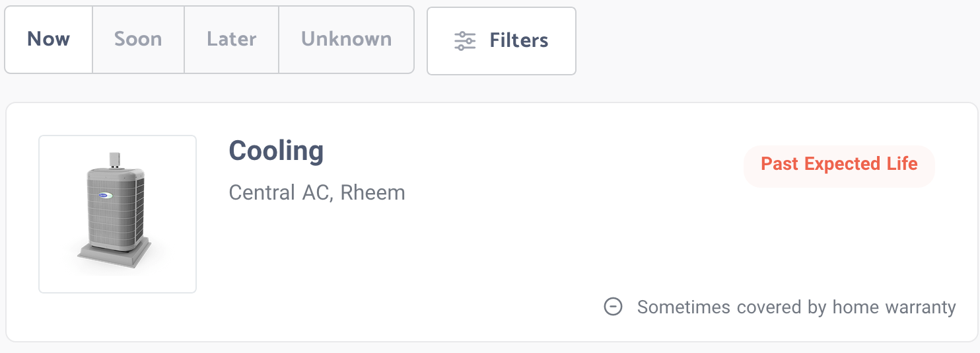Open the Later tab
This screenshot has height=353, width=980.
pyautogui.click(x=231, y=40)
